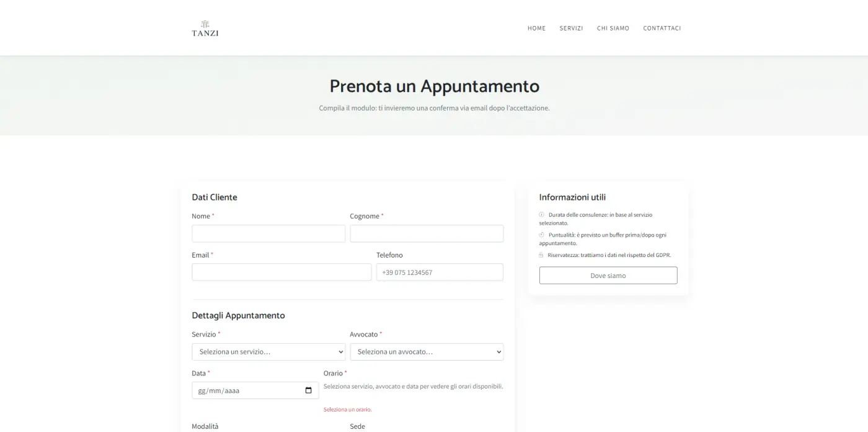Viewport: 868px width, 432px height.
Task: Click the Seleziona un orario error message
Action: point(347,409)
